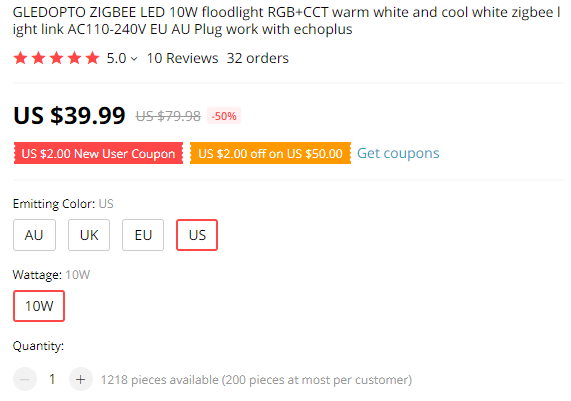Select the UK plug option

[89, 235]
